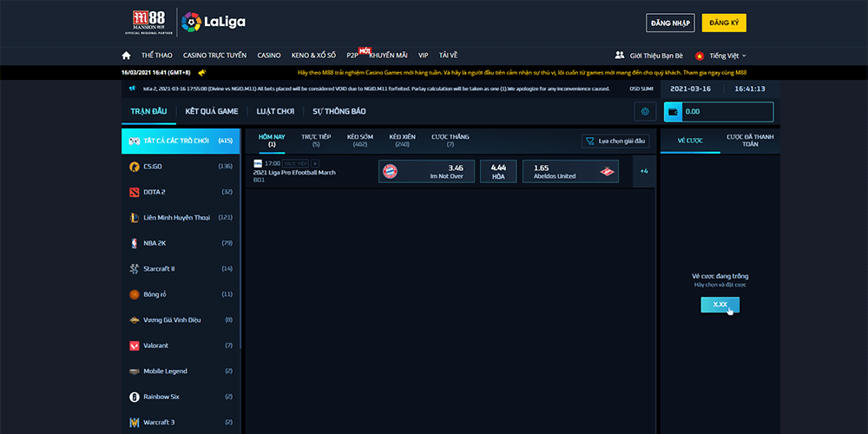Click the Giới Thiệu Bạn Bè link
The width and height of the screenshot is (868, 434).
(x=651, y=56)
